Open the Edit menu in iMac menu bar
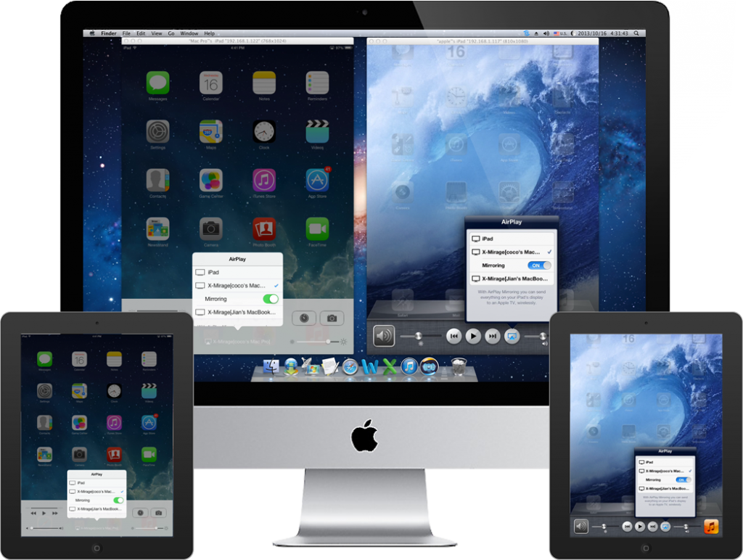Viewport: 743px width, 560px height. 141,33
